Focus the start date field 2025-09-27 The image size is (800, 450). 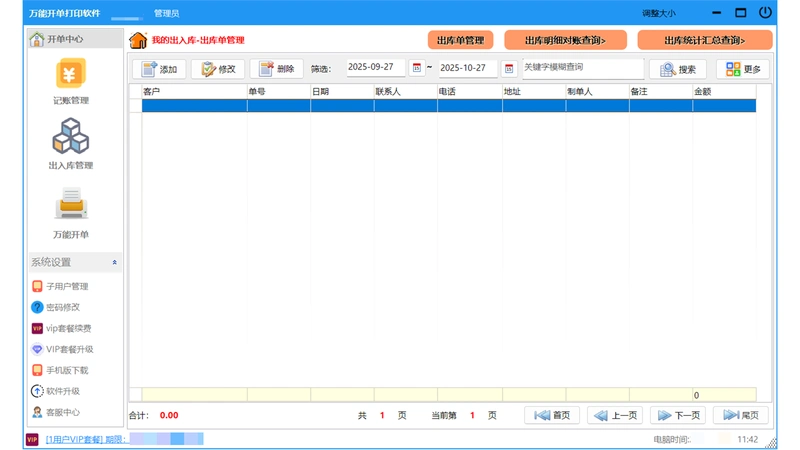coord(376,67)
